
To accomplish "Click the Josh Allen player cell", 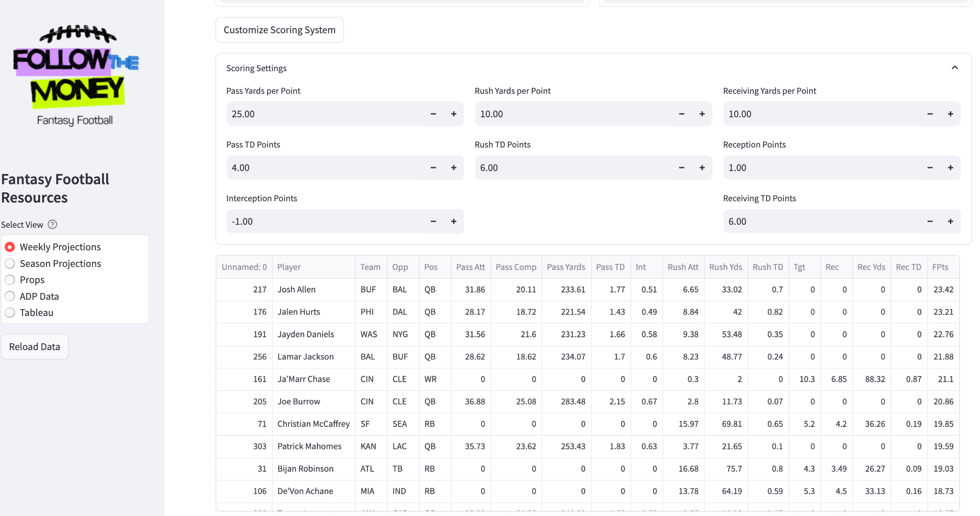I will coord(297,290).
